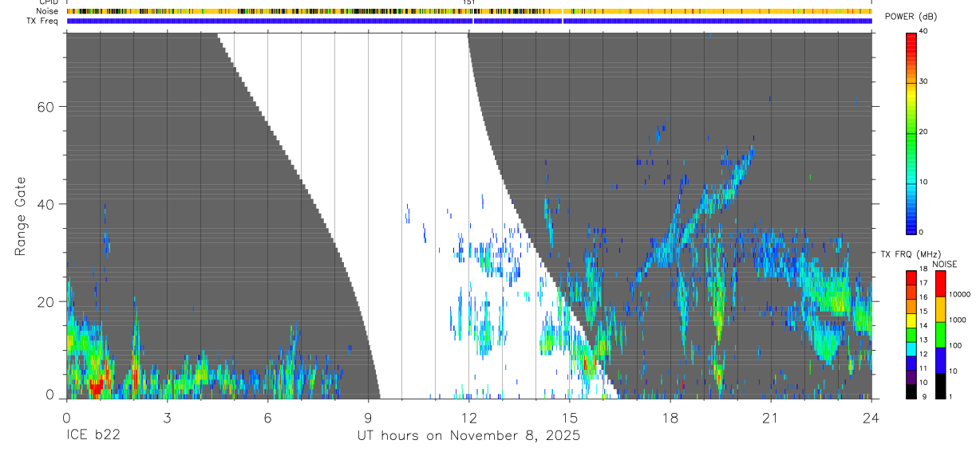980x452 pixels.
Task: Click the 9 tick on the UT hours axis
Action: (368, 418)
